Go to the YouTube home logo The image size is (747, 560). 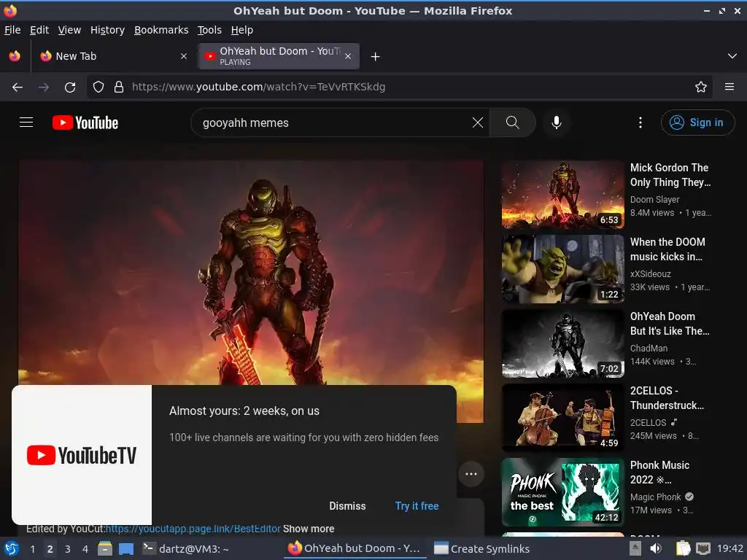tap(85, 122)
